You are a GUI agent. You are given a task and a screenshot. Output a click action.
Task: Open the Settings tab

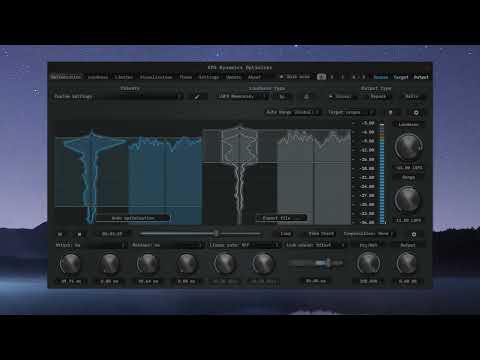(x=209, y=77)
